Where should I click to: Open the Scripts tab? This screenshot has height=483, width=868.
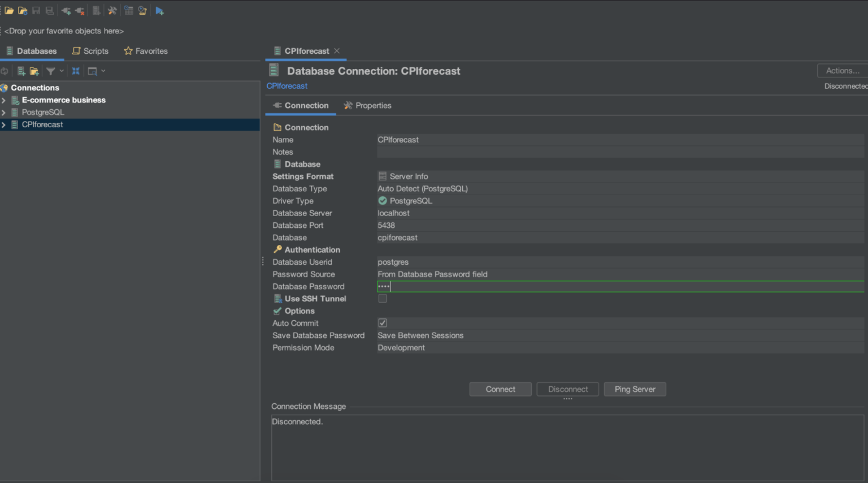coord(90,51)
